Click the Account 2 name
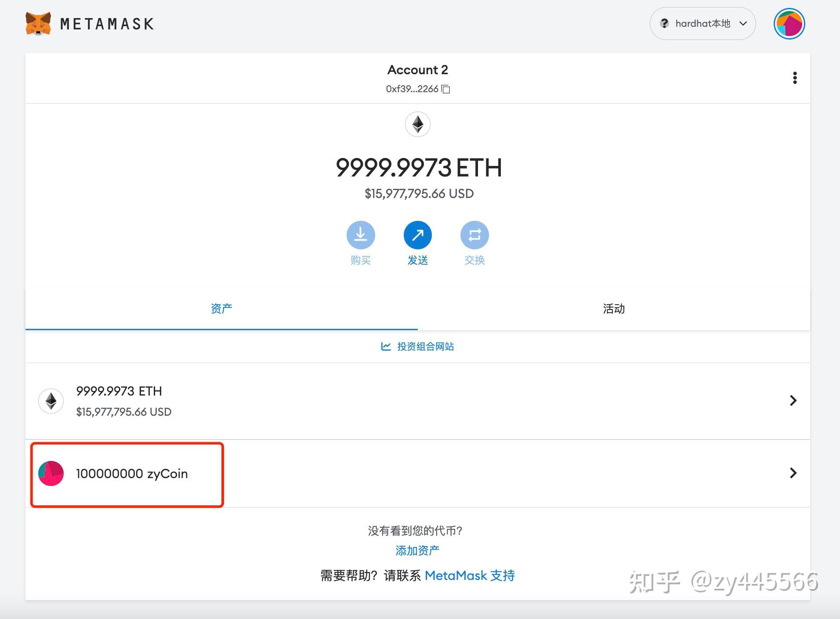Viewport: 840px width, 619px height. (x=417, y=70)
